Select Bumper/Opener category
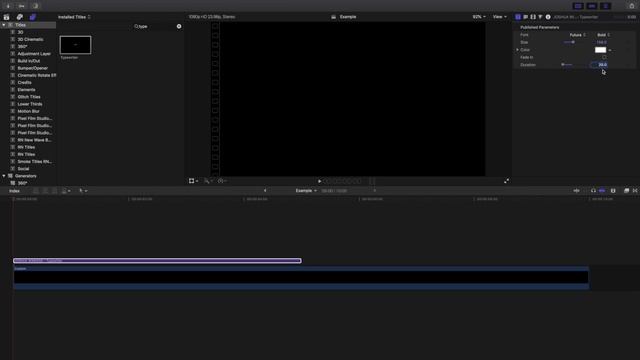 coord(32,68)
